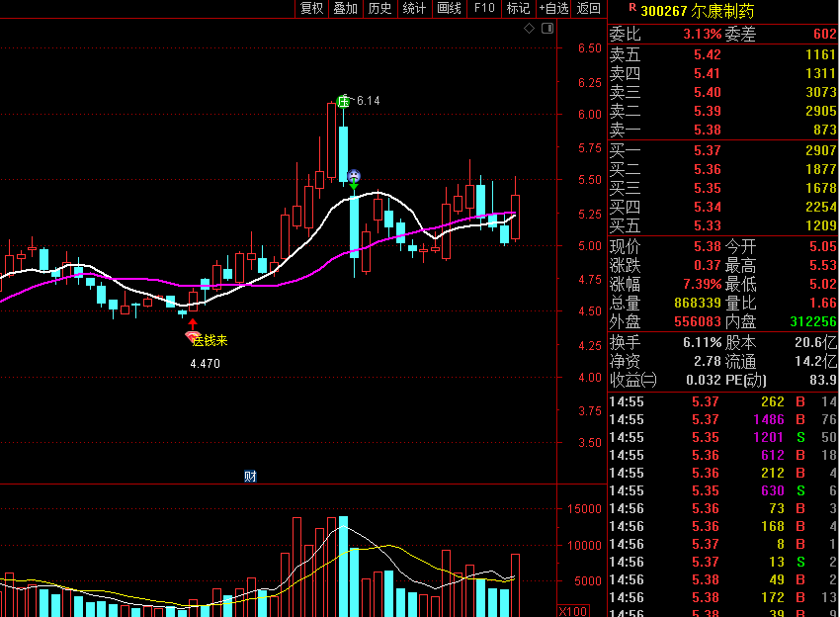Click the 流通 14.2亿 value
Screen dimensions: 840x617
click(815, 361)
